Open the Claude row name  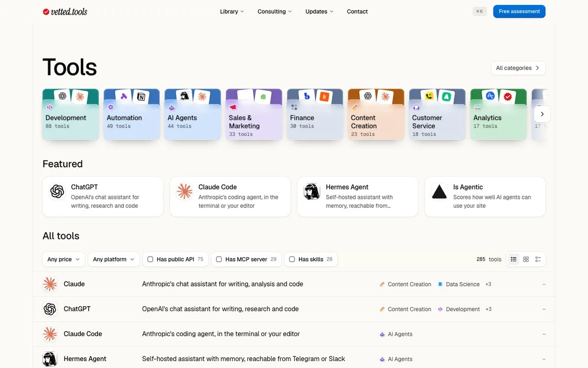pos(74,284)
